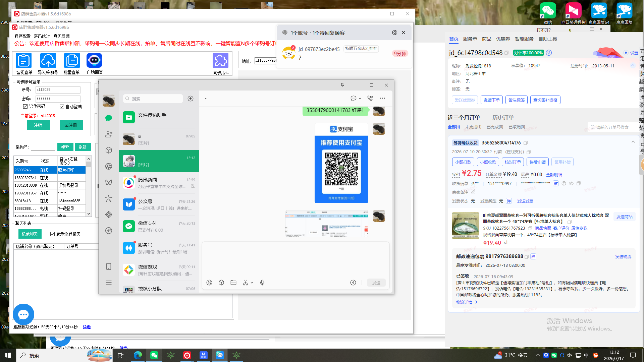Open the Windows Start menu
This screenshot has width=644, height=362.
click(8, 355)
